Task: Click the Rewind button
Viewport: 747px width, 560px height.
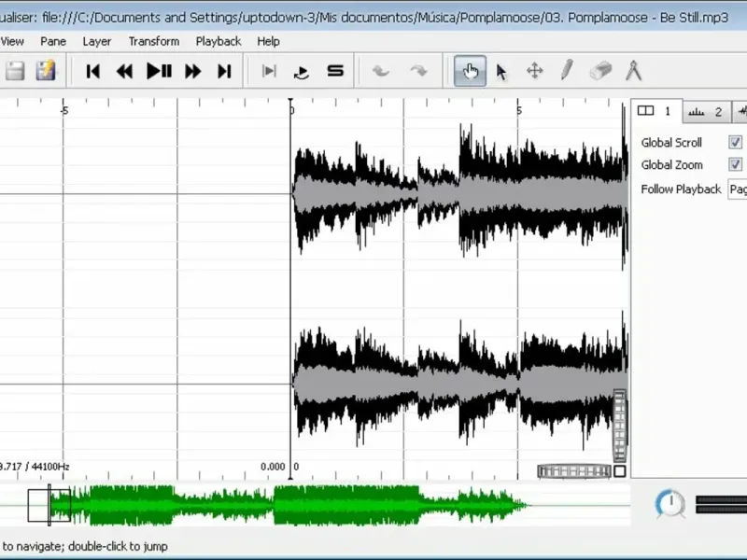Action: click(x=125, y=72)
